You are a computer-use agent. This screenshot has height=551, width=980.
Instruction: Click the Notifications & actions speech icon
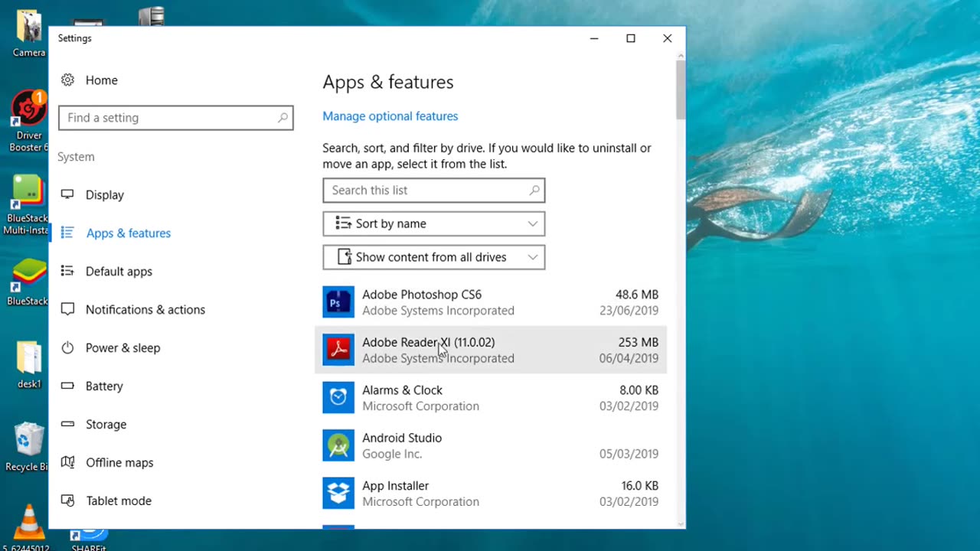(x=67, y=309)
